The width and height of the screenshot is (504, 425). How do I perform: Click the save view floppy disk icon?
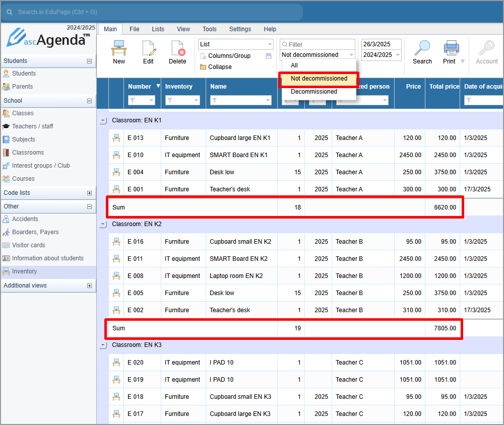[269, 56]
